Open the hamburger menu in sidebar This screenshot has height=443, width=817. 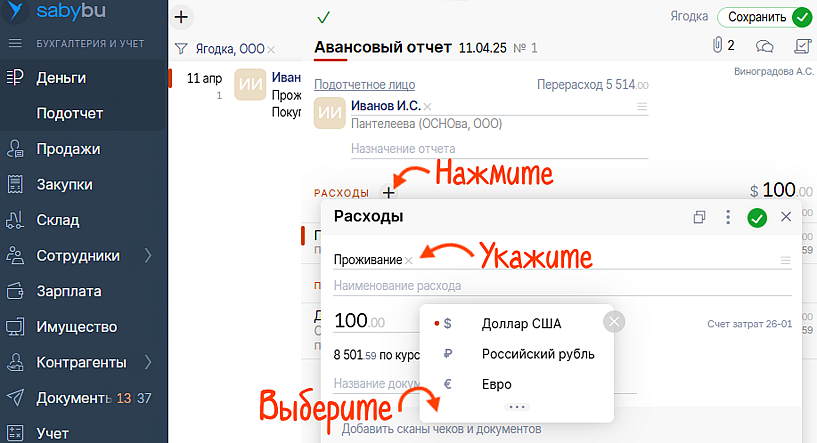click(15, 43)
